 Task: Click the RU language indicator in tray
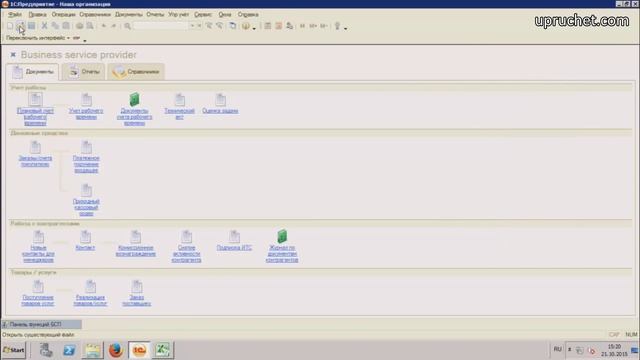(x=558, y=349)
